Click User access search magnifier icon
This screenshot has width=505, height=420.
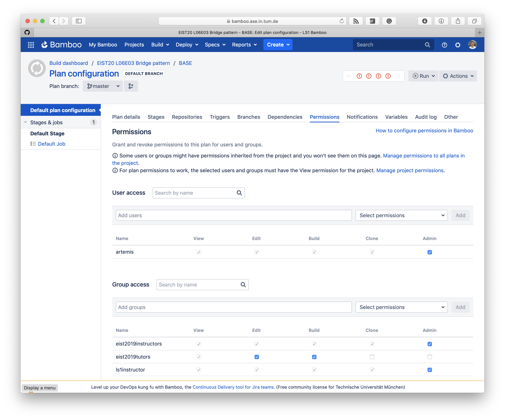pos(239,193)
